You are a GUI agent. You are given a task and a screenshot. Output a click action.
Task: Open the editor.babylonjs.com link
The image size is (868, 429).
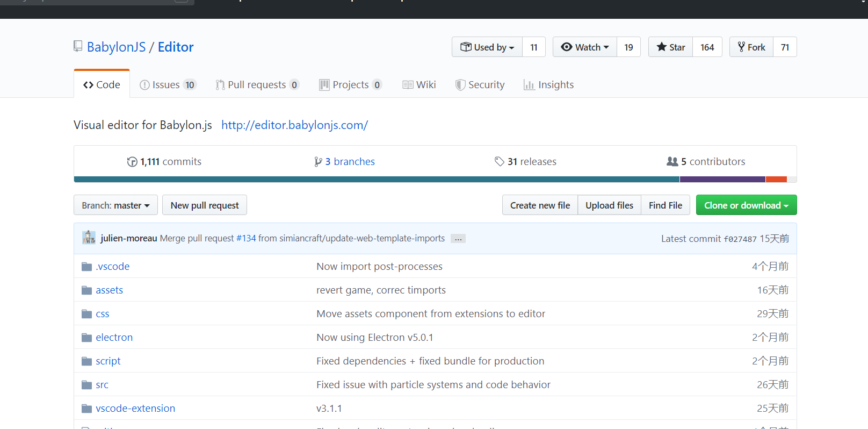294,125
